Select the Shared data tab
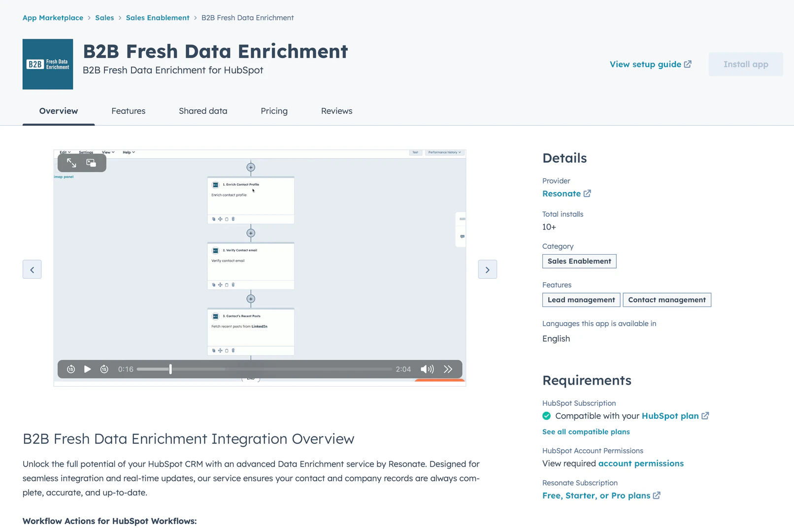The height and width of the screenshot is (532, 794). [x=203, y=111]
